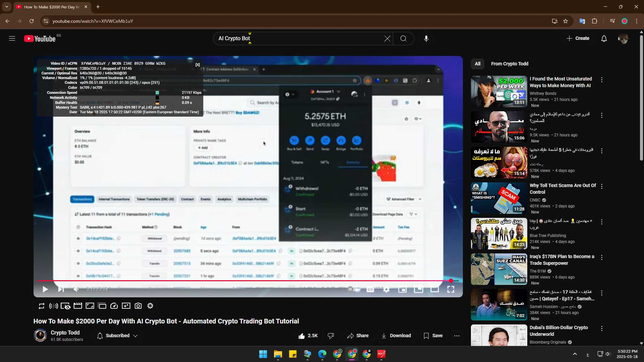Viewport: 644px width, 362px height.
Task: Click the playback speed gauge icon
Action: [114, 306]
